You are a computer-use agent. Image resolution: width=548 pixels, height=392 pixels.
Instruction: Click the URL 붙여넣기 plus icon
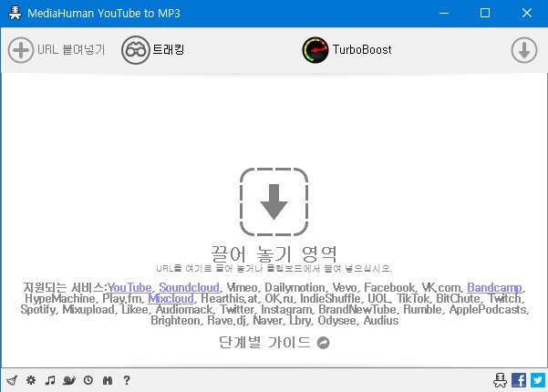click(21, 50)
